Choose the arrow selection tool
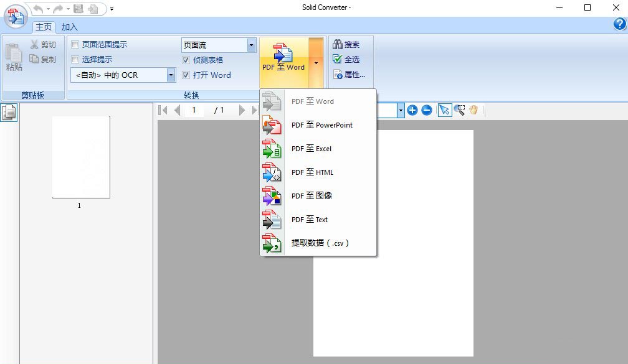This screenshot has height=364, width=628. click(445, 110)
